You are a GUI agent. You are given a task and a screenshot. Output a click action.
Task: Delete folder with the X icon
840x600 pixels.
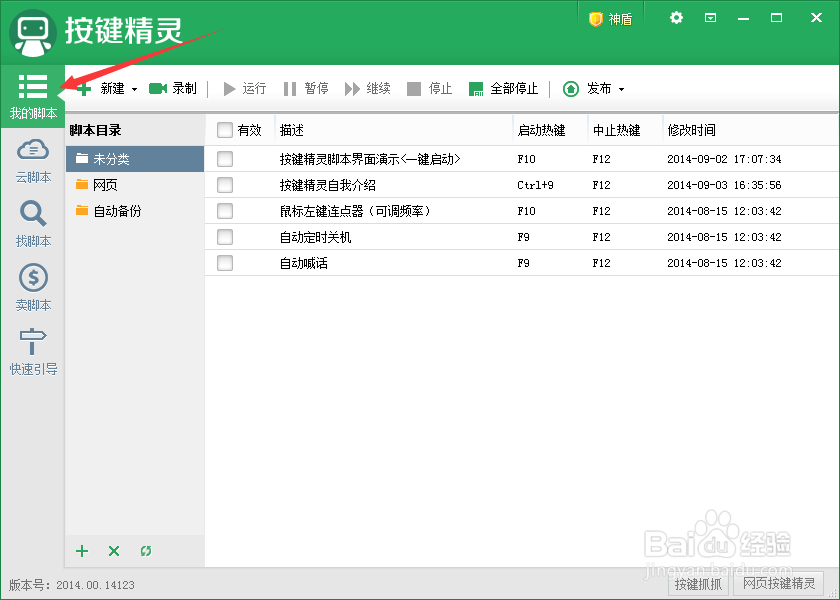point(114,551)
